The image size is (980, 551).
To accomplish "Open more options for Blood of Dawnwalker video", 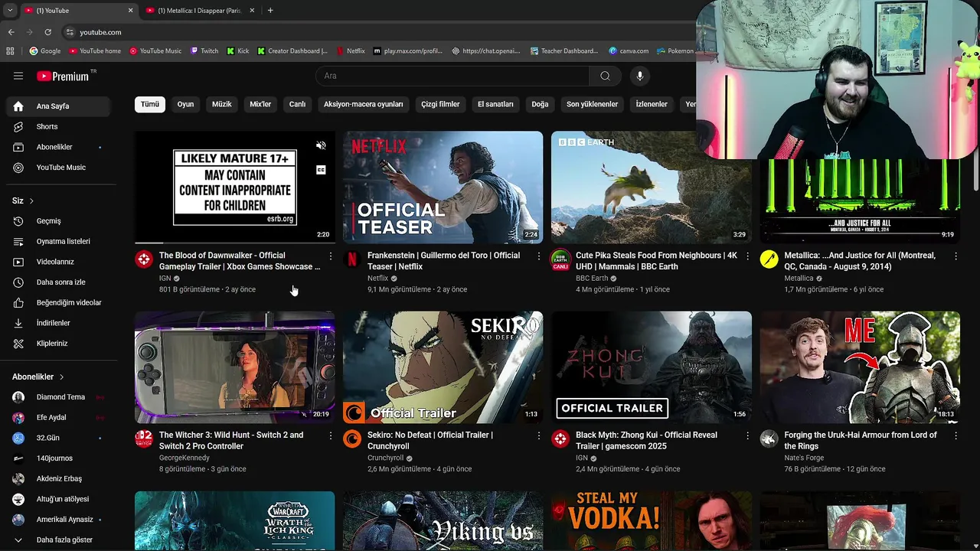I will click(x=331, y=256).
